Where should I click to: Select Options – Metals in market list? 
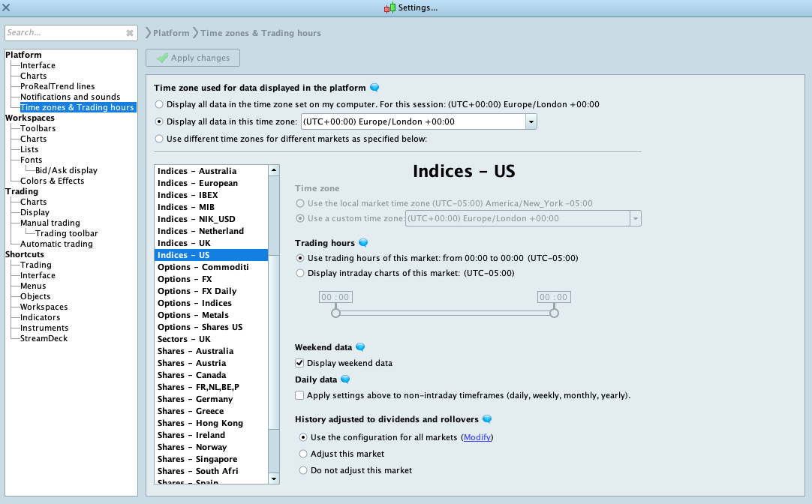[x=212, y=315]
